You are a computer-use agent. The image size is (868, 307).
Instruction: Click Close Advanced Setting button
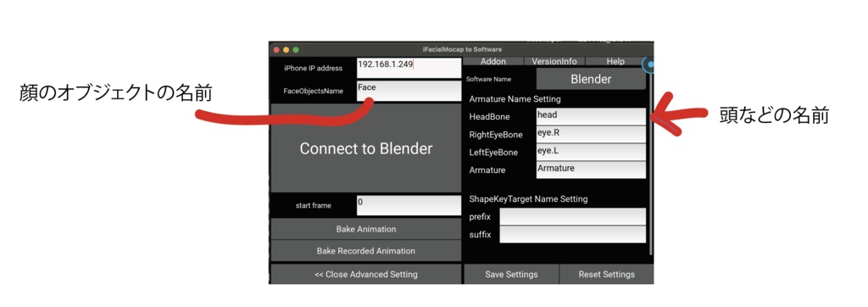(366, 274)
